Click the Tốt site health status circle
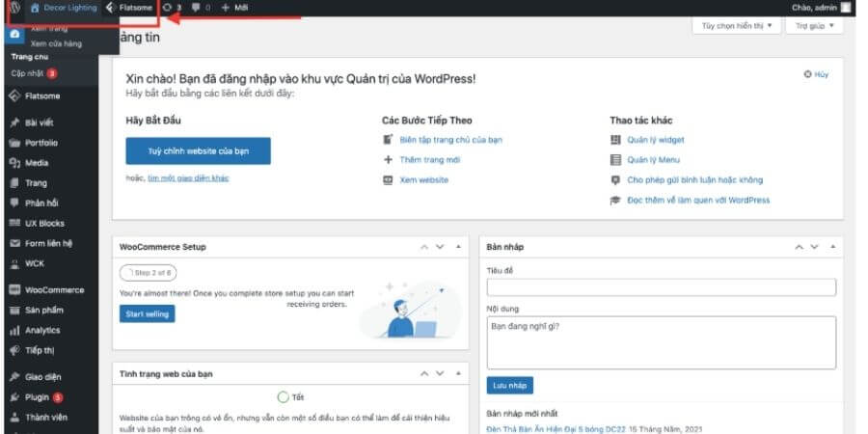 [x=283, y=397]
